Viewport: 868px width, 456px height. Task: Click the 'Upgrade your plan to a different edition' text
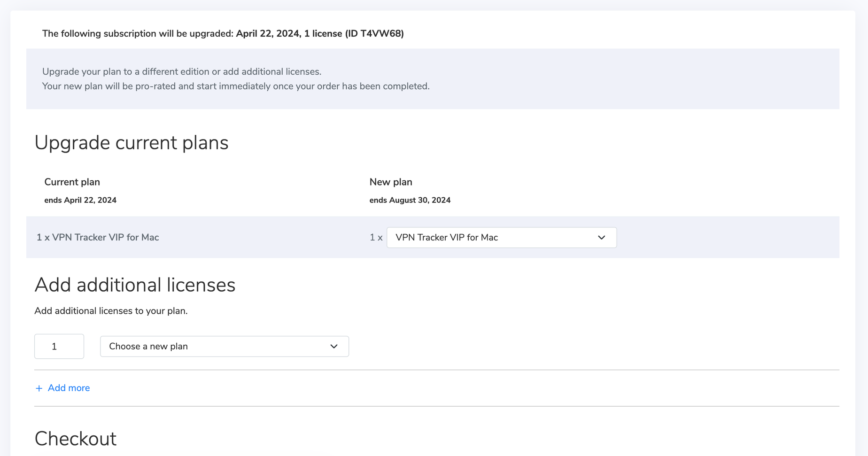(x=182, y=72)
